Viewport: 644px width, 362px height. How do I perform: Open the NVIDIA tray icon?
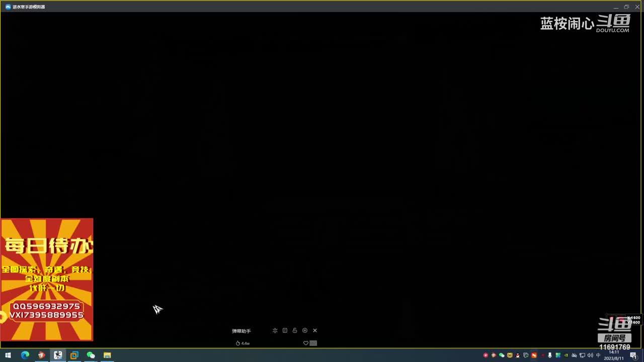[x=566, y=355]
